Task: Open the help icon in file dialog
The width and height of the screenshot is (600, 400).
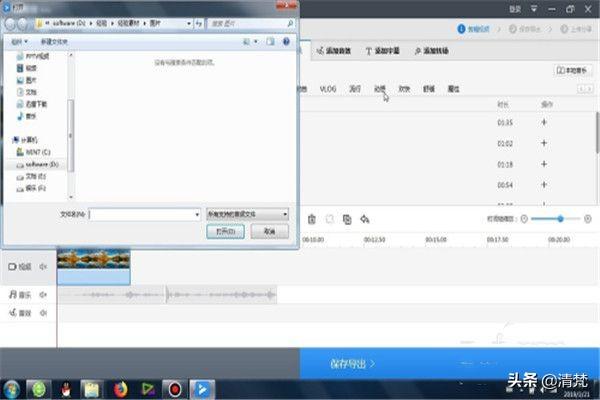Action: click(286, 41)
